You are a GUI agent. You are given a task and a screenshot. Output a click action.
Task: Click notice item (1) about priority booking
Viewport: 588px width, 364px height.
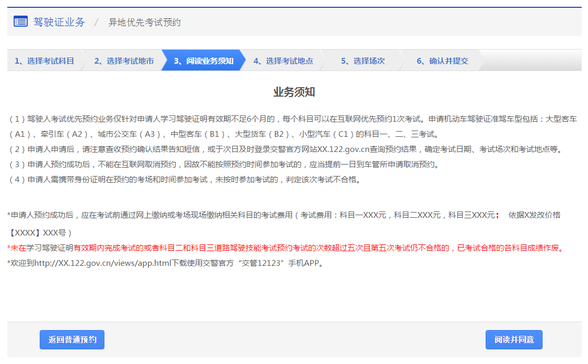(x=292, y=119)
